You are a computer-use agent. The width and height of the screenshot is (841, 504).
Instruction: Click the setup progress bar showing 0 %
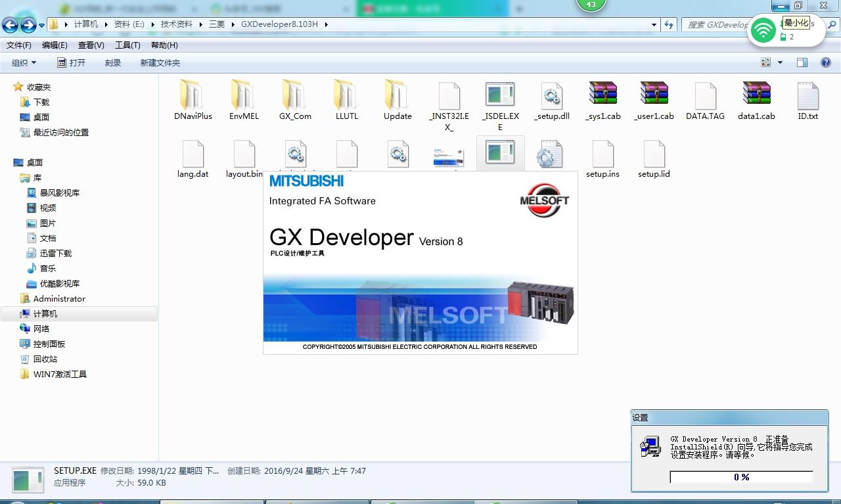pos(741,477)
